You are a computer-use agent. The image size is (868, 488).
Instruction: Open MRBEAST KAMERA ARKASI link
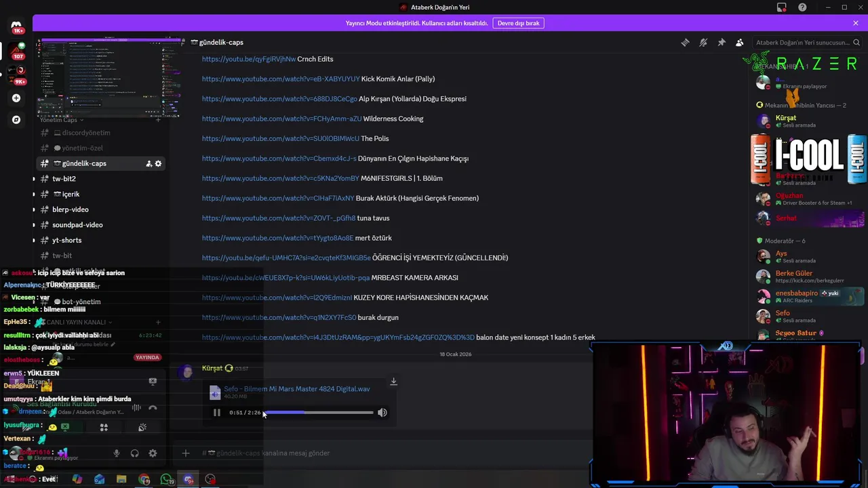pos(286,278)
